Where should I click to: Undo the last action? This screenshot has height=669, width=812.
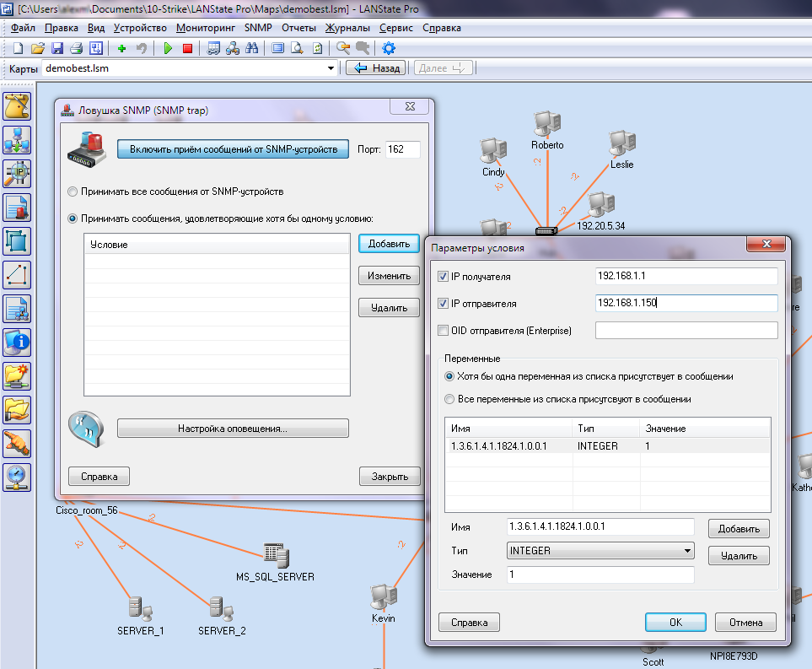click(x=142, y=48)
